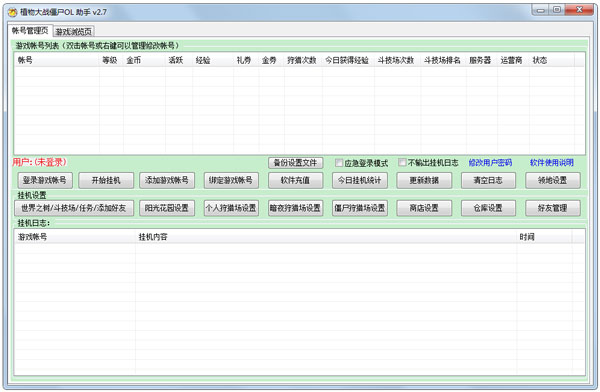Minimize the 植物大战僵尸OL助手 window
This screenshot has width=600, height=392.
point(541,10)
